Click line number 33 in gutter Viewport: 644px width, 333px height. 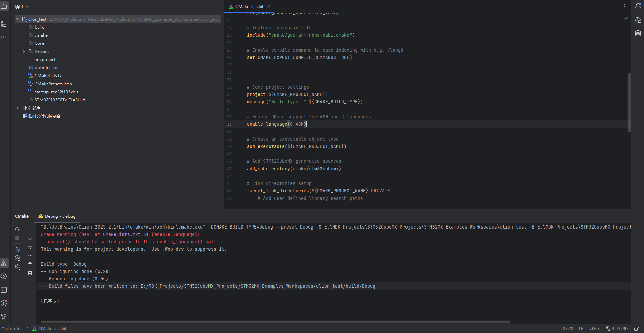(x=229, y=95)
